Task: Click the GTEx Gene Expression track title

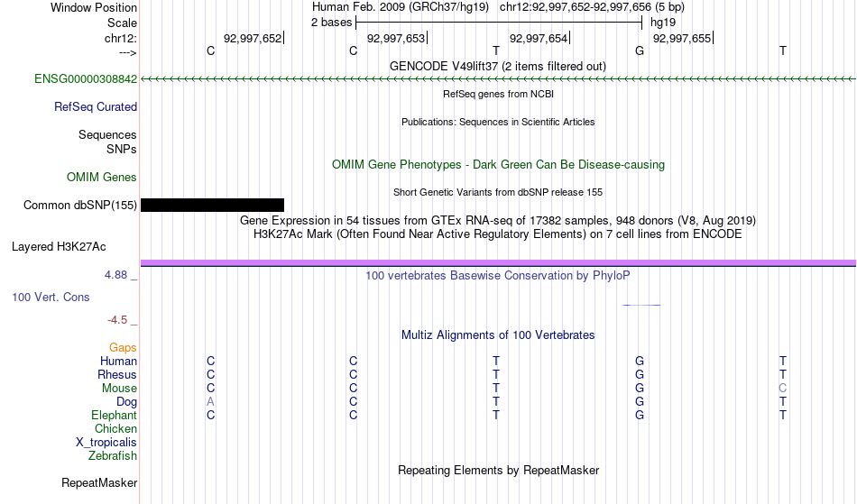Action: [498, 221]
